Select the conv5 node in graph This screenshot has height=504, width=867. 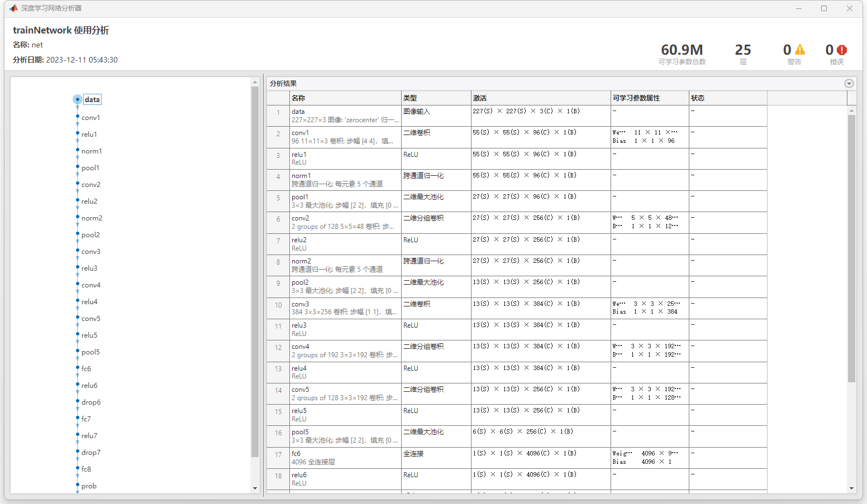pyautogui.click(x=91, y=319)
